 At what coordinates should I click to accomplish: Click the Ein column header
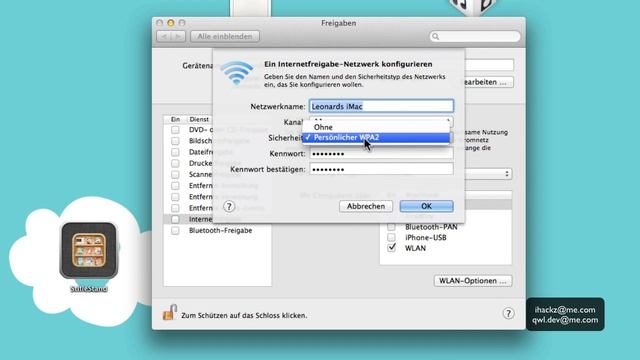click(x=175, y=119)
